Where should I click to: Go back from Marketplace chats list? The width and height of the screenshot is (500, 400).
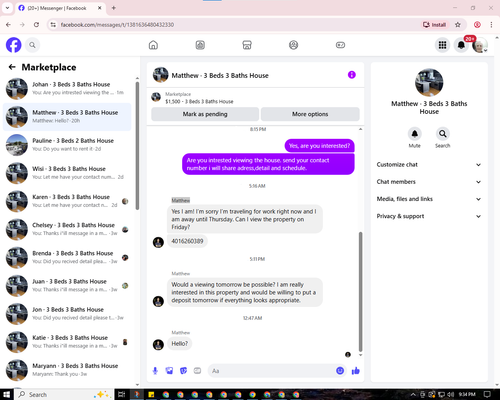tap(12, 67)
